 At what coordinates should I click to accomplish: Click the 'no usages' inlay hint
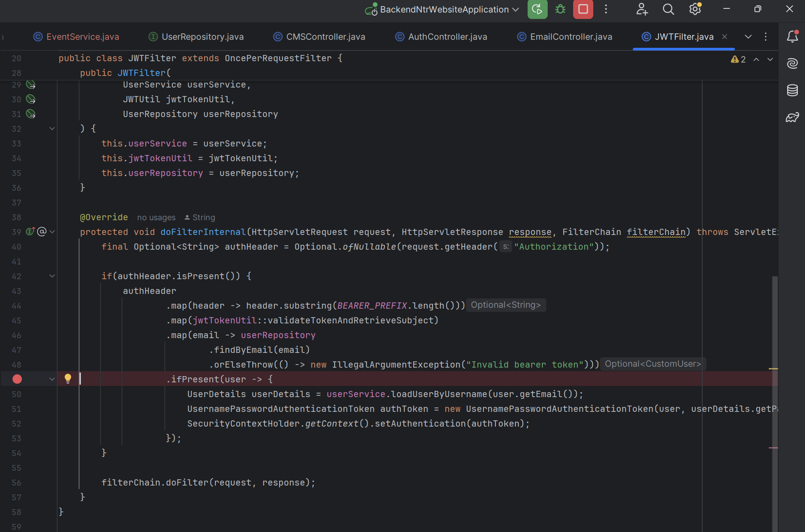(156, 218)
